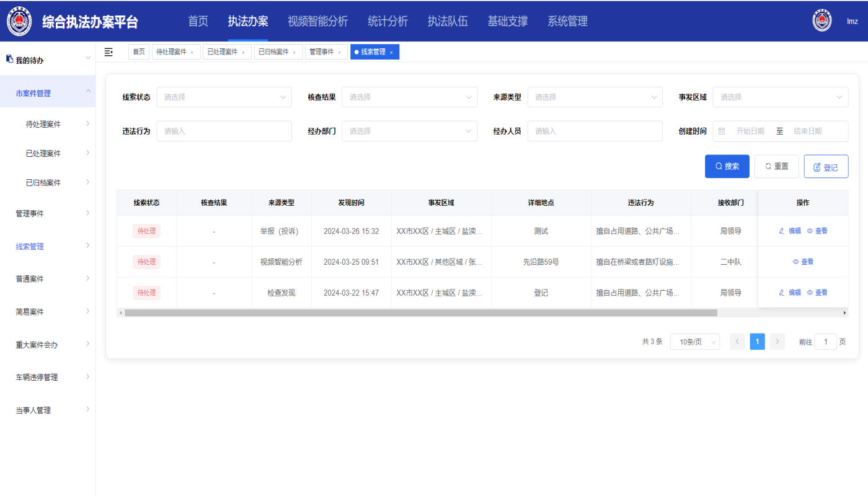868x496 pixels.
Task: Focus the 经办人员 input field
Action: (x=595, y=131)
